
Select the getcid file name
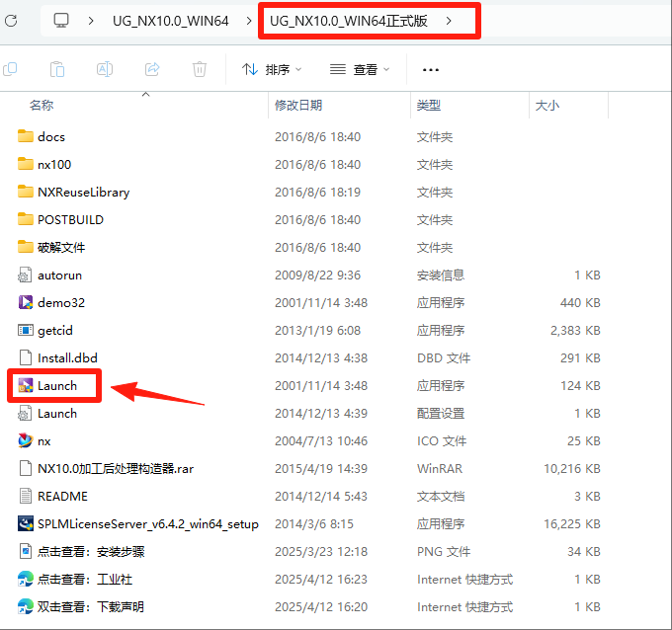(55, 331)
